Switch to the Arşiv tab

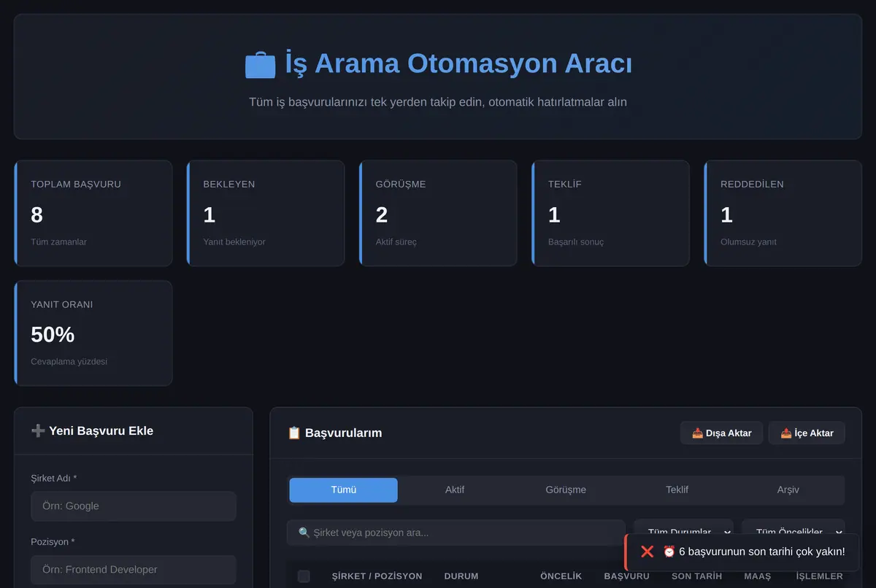coord(788,490)
